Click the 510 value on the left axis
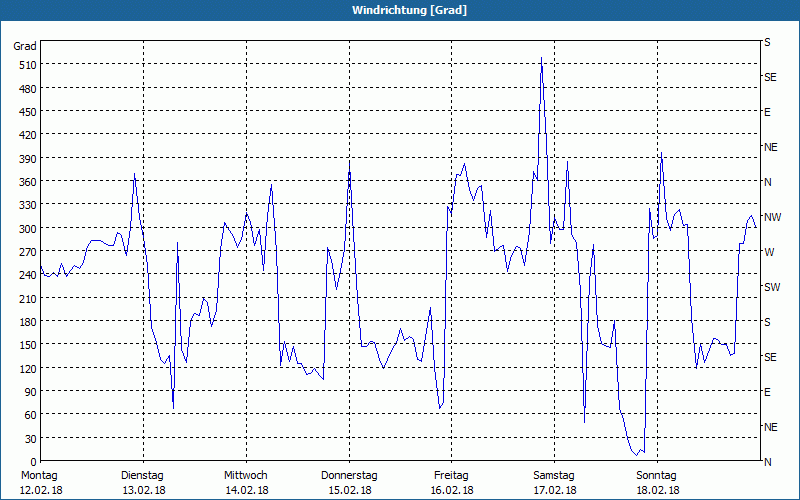This screenshot has height=500, width=800. 28,65
